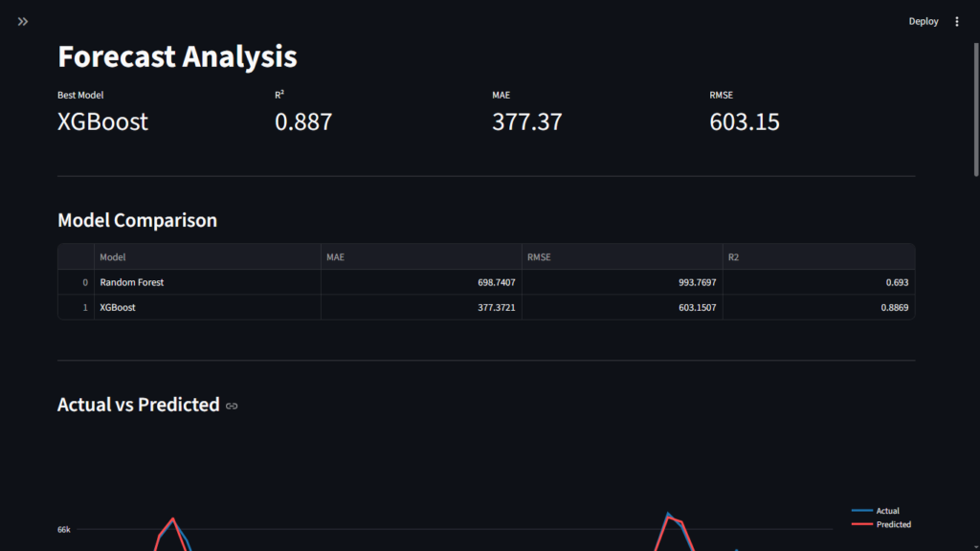Click the Forecast Analysis page title

177,56
